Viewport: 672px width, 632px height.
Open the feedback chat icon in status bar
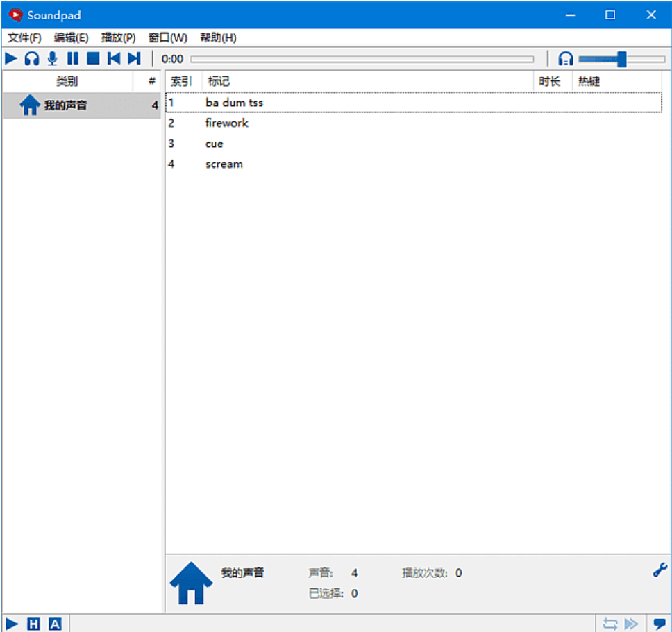click(660, 623)
